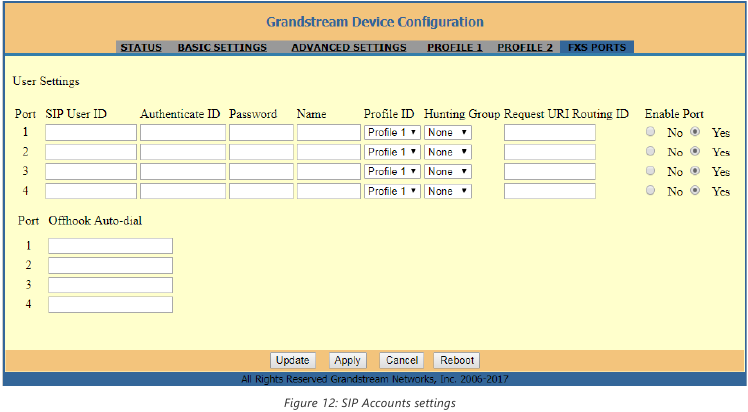Select No for Enable Port 1

click(x=650, y=132)
